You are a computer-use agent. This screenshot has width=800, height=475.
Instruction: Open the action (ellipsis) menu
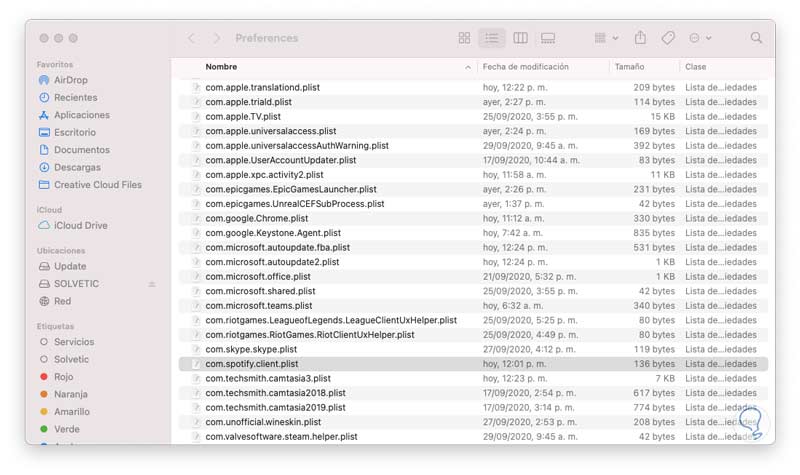coord(700,38)
